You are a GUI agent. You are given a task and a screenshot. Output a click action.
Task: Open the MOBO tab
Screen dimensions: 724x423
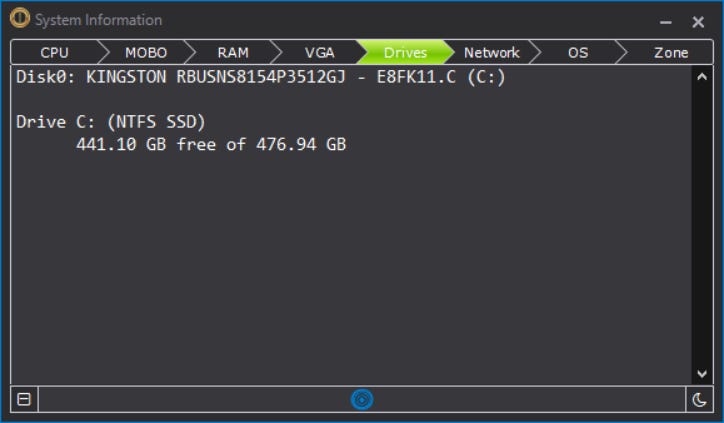pyautogui.click(x=146, y=52)
